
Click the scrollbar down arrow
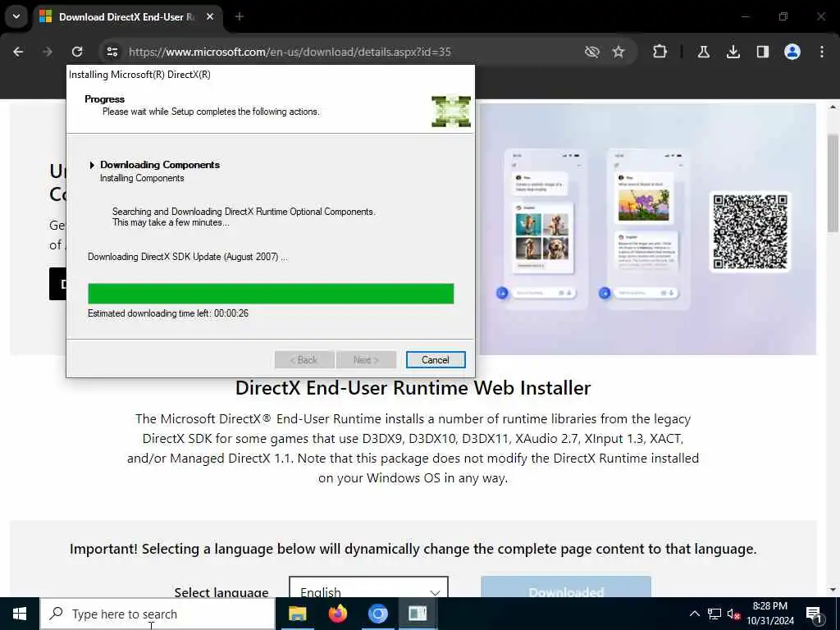(x=833, y=590)
